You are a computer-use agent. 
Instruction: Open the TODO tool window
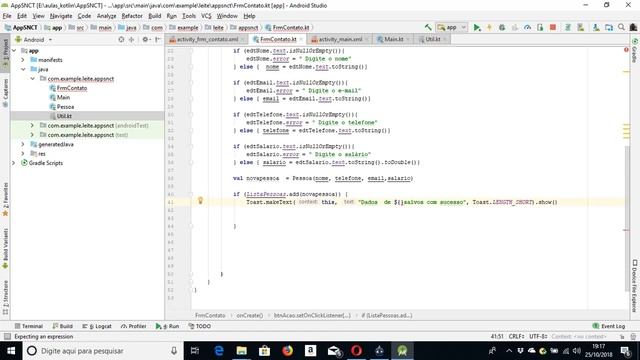200,326
